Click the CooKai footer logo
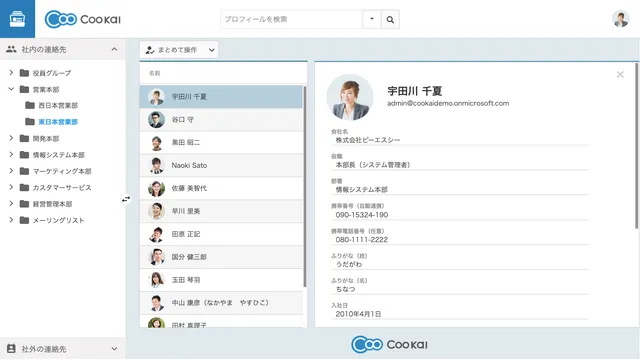The image size is (640, 360). [x=389, y=344]
